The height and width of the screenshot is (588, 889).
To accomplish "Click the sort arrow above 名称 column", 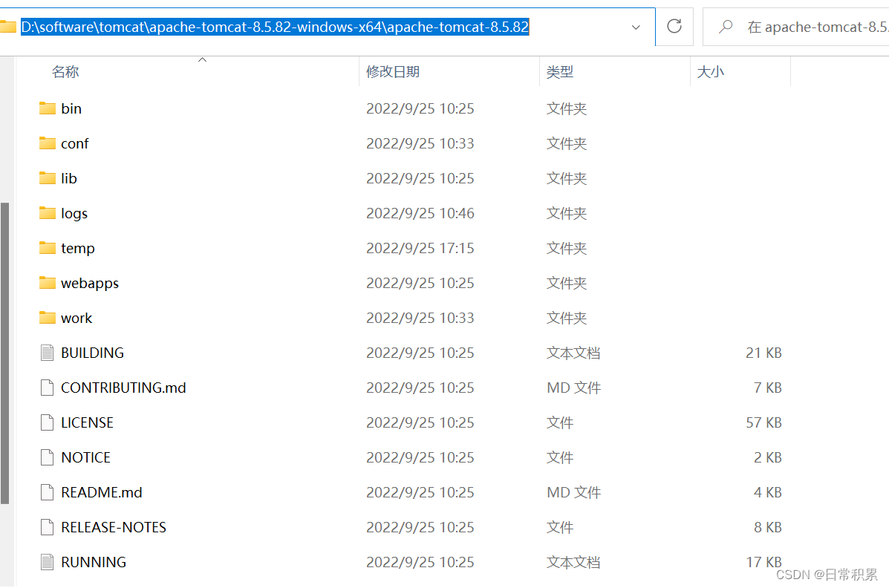I will [203, 59].
